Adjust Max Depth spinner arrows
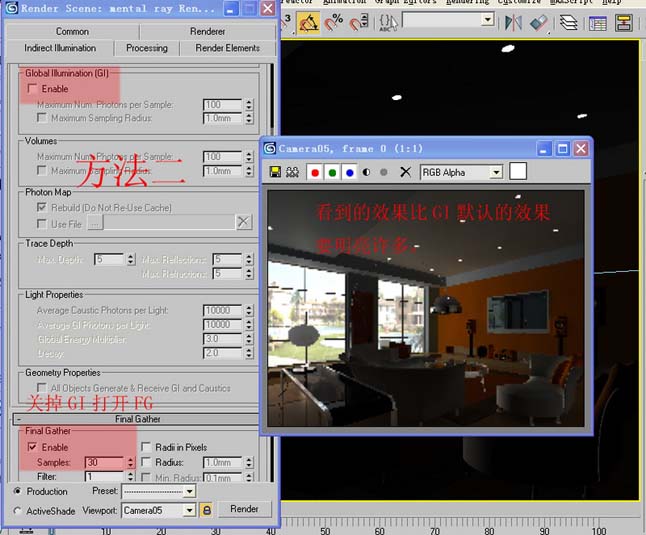 [131, 259]
